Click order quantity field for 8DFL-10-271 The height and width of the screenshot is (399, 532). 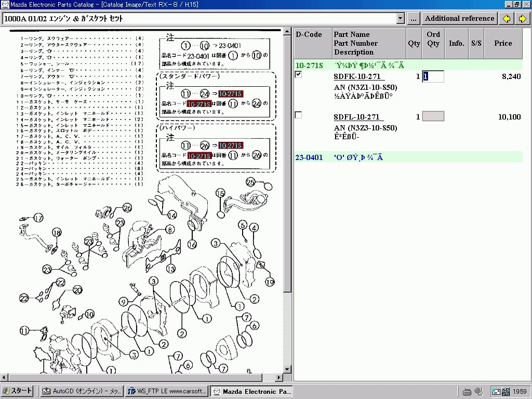pyautogui.click(x=433, y=116)
